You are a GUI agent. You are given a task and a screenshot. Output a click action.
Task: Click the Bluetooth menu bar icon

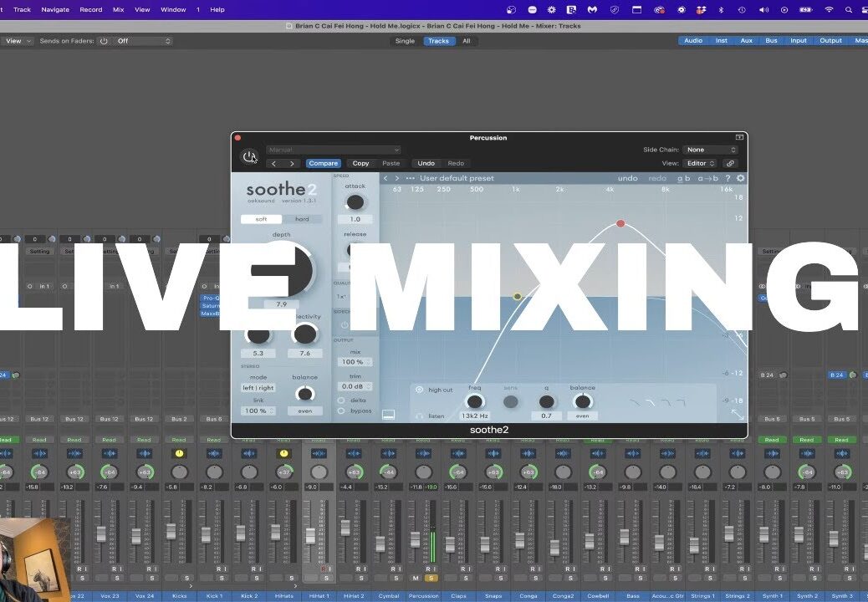(721, 9)
